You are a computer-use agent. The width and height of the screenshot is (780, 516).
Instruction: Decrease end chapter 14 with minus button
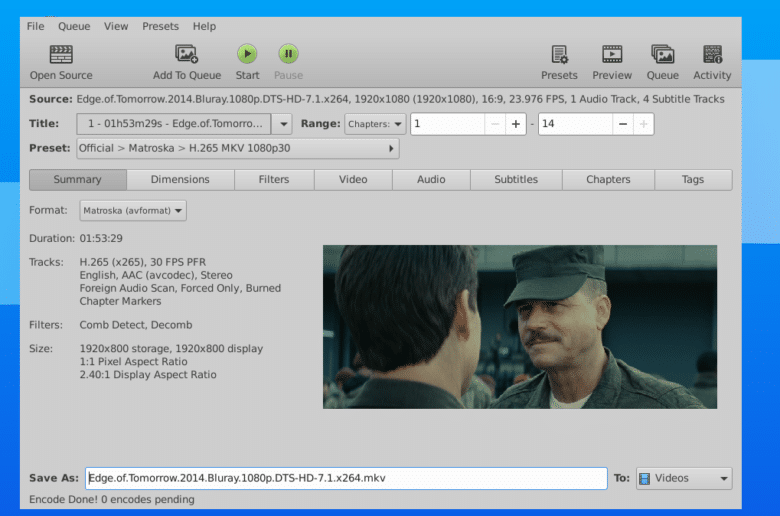pyautogui.click(x=623, y=124)
